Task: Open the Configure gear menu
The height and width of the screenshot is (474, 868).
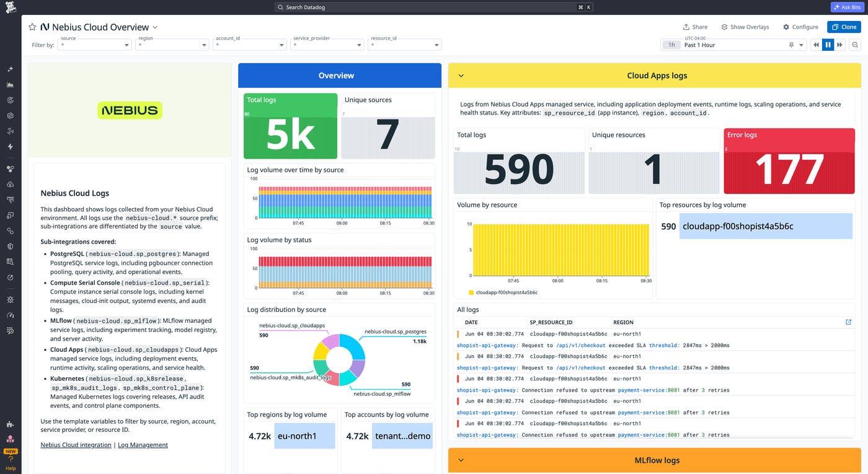Action: point(800,27)
